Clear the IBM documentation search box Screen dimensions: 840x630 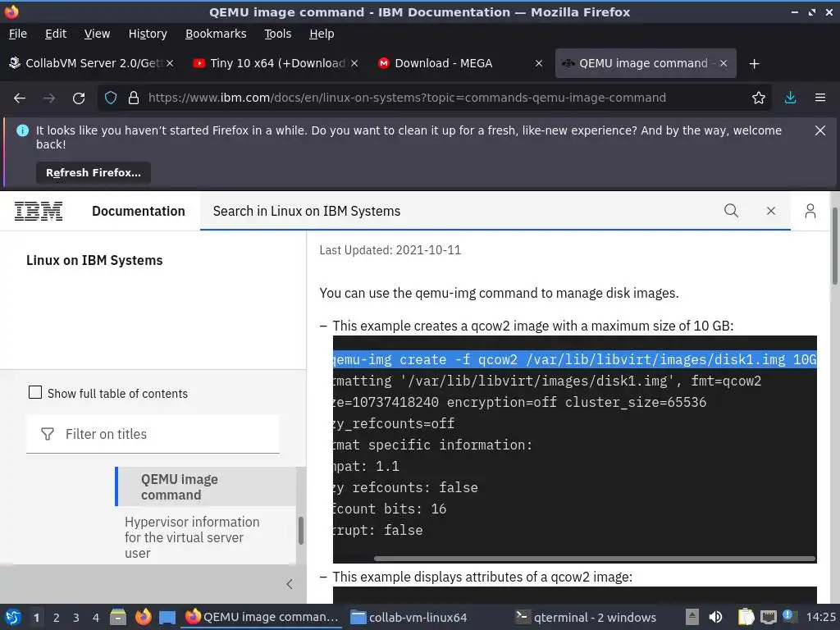click(x=771, y=211)
